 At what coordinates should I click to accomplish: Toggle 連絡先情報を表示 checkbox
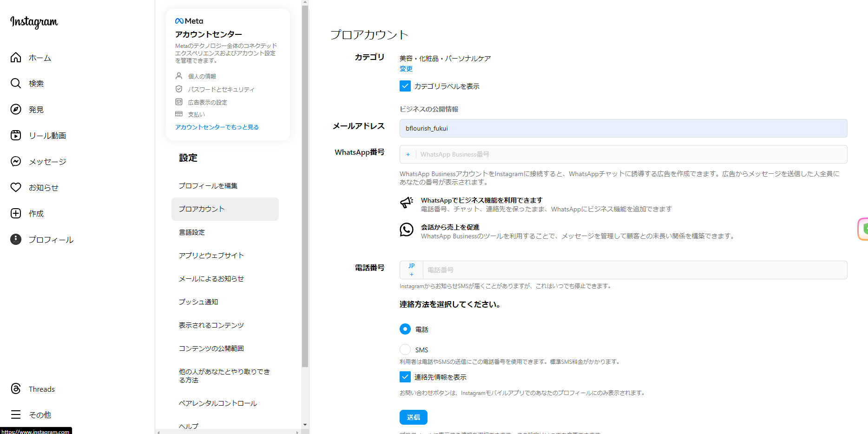(x=405, y=377)
